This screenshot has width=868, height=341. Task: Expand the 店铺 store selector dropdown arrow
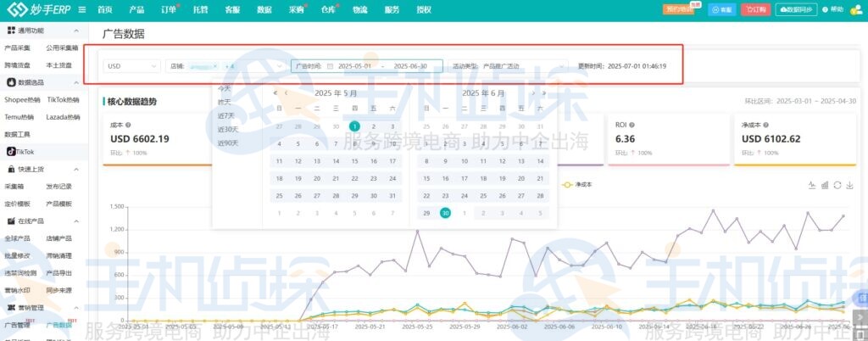280,66
